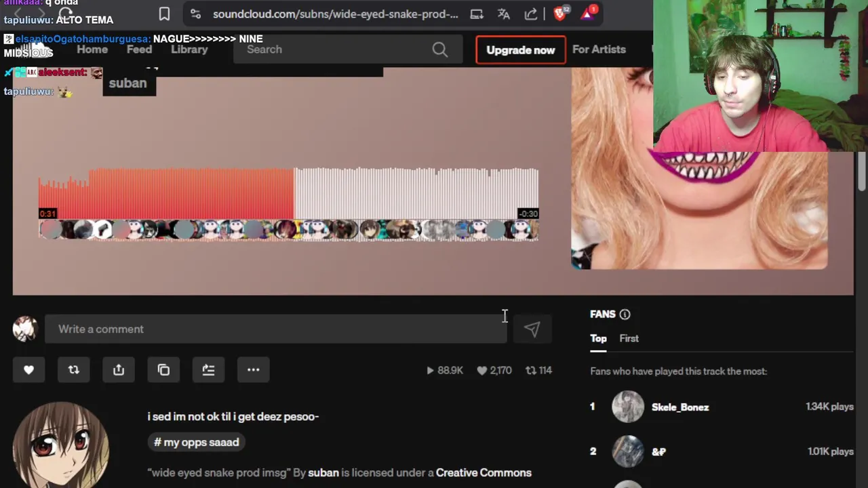The height and width of the screenshot is (488, 868).
Task: Open Creative Commons license link
Action: (484, 472)
